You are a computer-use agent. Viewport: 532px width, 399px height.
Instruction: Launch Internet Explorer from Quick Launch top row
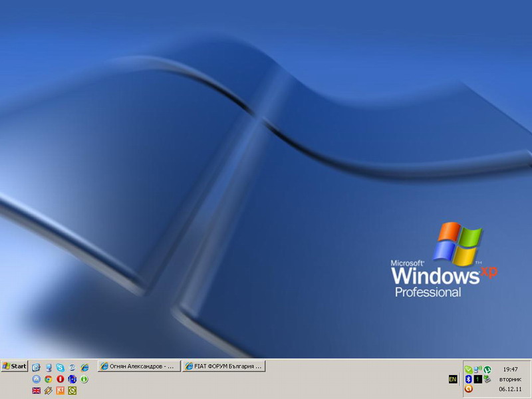click(x=84, y=367)
